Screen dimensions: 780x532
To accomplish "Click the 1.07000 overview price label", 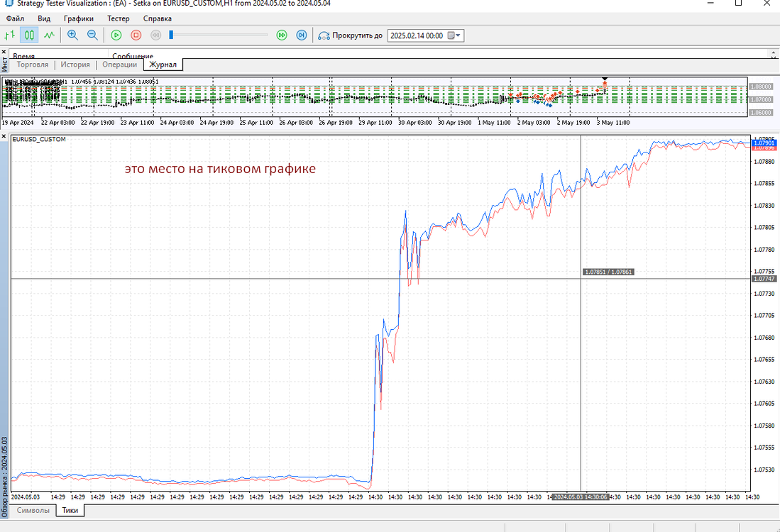I will (761, 99).
